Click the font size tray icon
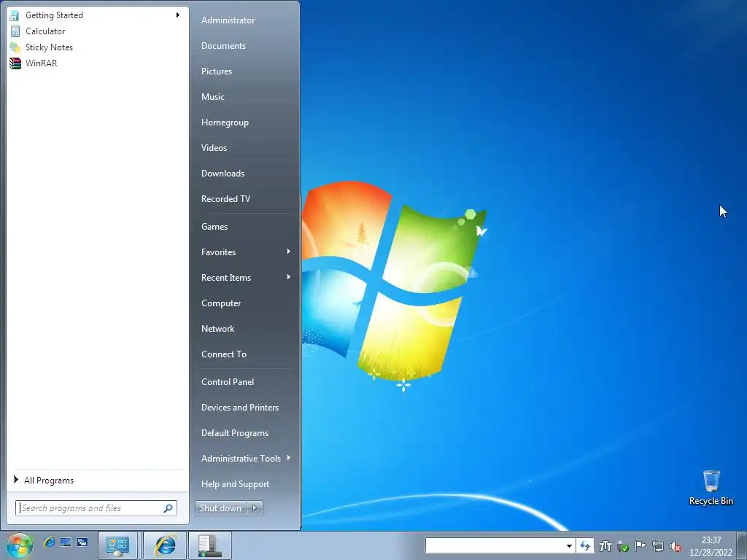The height and width of the screenshot is (560, 747). pyautogui.click(x=605, y=545)
